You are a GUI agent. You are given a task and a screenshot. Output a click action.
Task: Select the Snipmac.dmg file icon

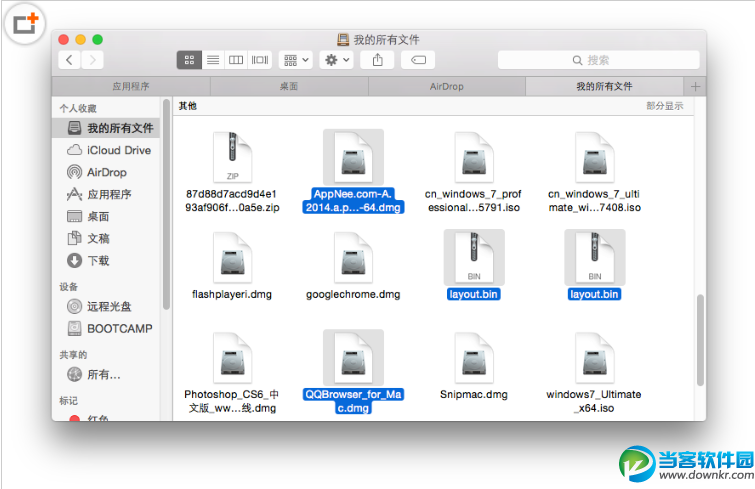pos(474,358)
